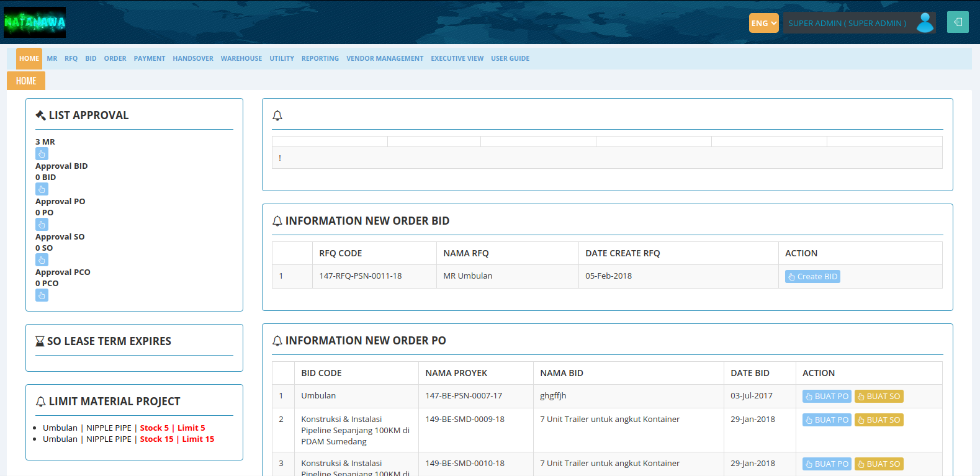Click the hand icon under 0 BID
This screenshot has height=476, width=980.
tap(42, 189)
